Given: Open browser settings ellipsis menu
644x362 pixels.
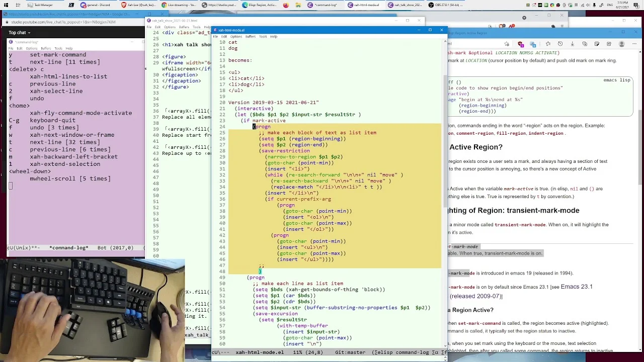Looking at the screenshot, I should coord(634,44).
